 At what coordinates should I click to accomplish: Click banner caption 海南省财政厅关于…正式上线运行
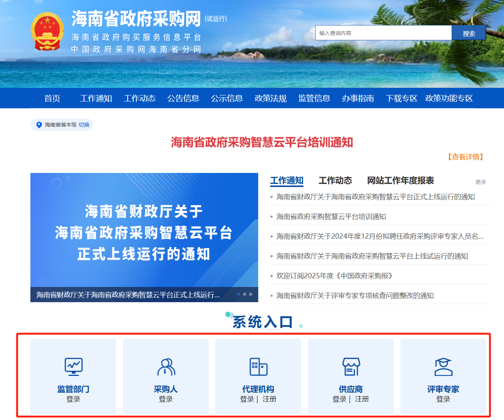point(128,295)
